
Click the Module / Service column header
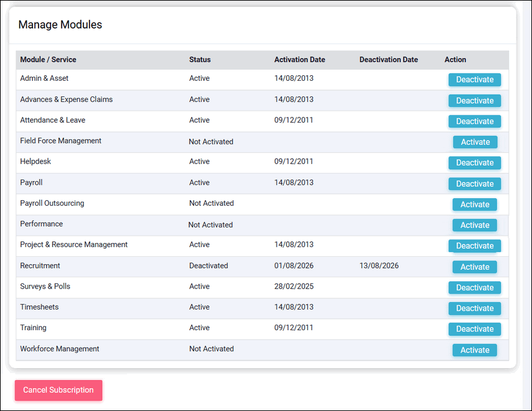(x=48, y=60)
